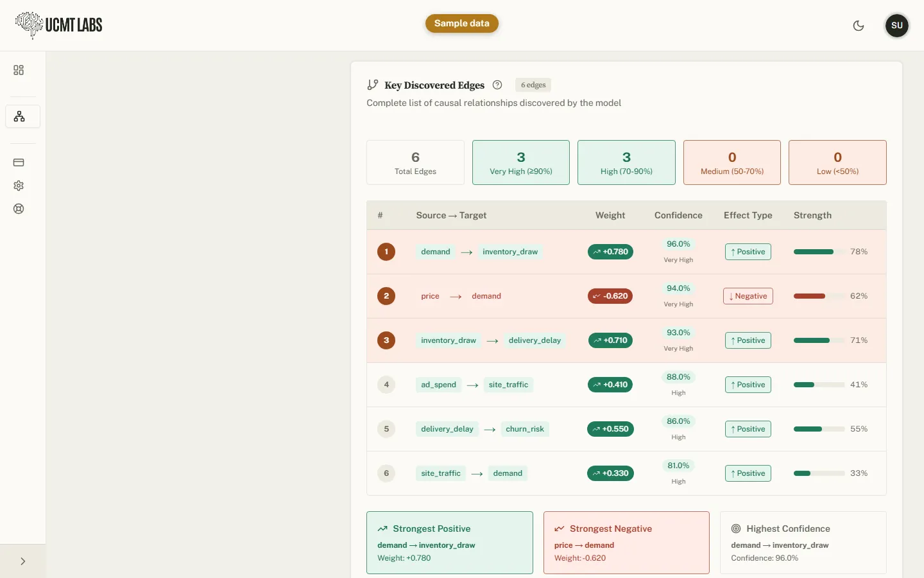Screen dimensions: 924x578
Task: Click the 6 edges badge
Action: point(533,85)
